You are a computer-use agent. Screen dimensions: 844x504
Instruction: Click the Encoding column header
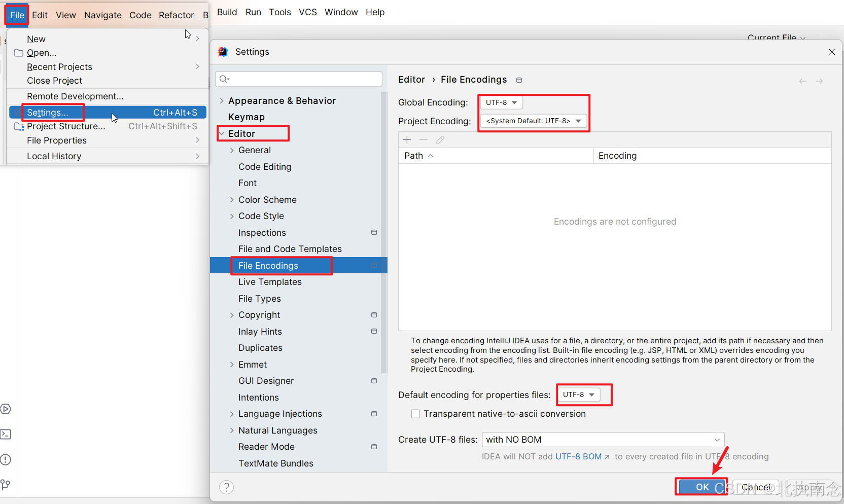[713, 156]
